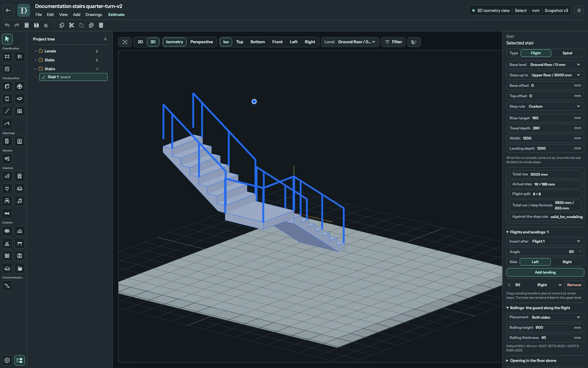Fit view using the zoom-to-extents icon

(x=125, y=42)
